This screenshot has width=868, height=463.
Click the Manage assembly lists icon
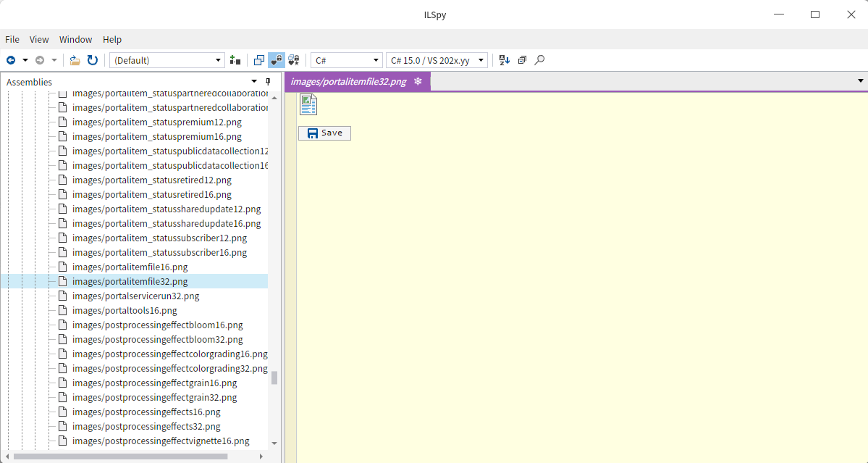coord(235,60)
